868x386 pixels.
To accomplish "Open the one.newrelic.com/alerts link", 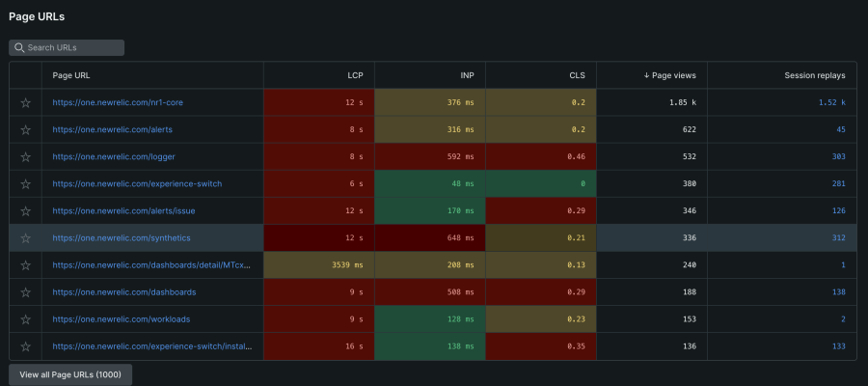I will tap(113, 129).
